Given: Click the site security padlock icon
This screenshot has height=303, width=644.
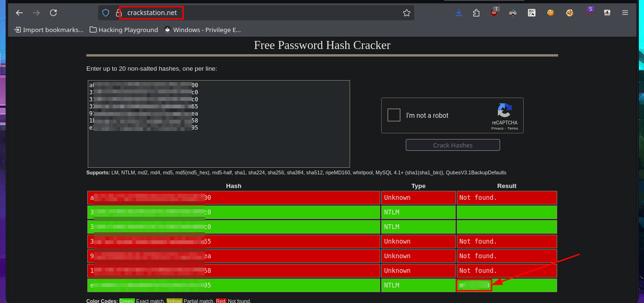Looking at the screenshot, I should [118, 13].
